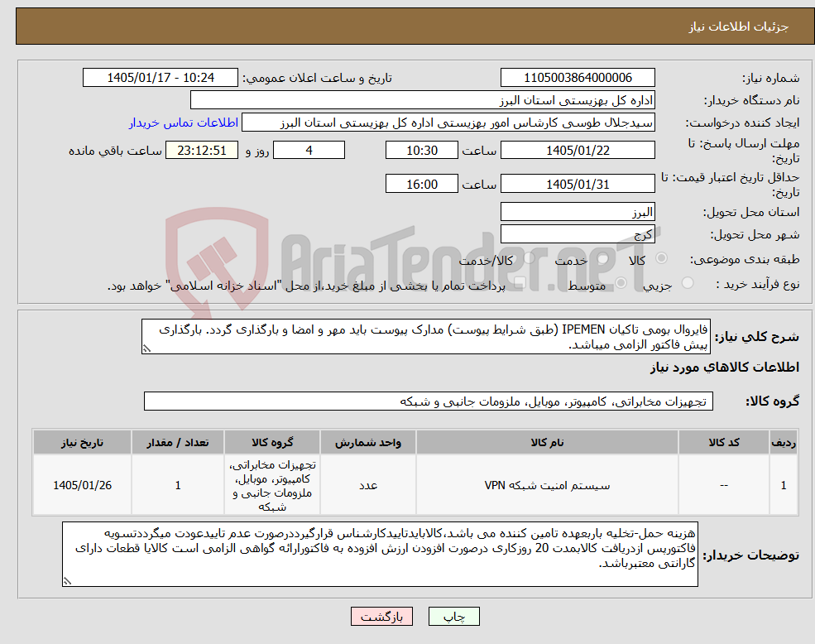815x644 pixels.
Task: Click the need number field 1105003864000006
Action: (578, 78)
